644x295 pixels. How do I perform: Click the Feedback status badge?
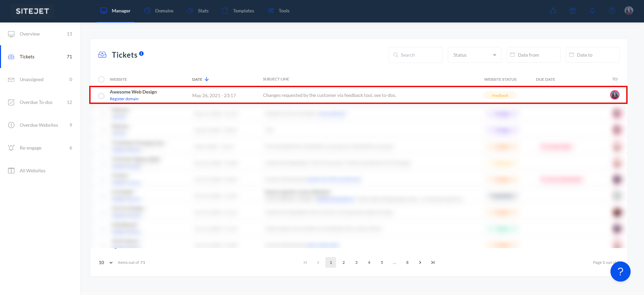(500, 96)
